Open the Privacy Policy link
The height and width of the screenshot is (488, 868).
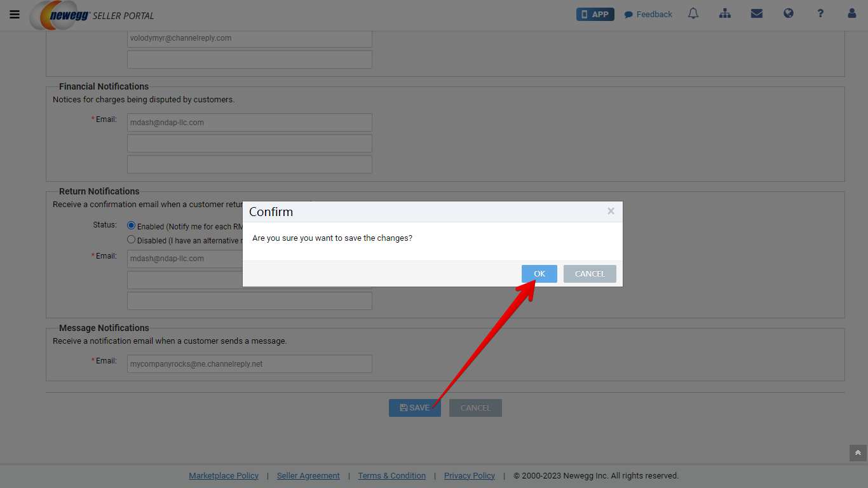[470, 476]
